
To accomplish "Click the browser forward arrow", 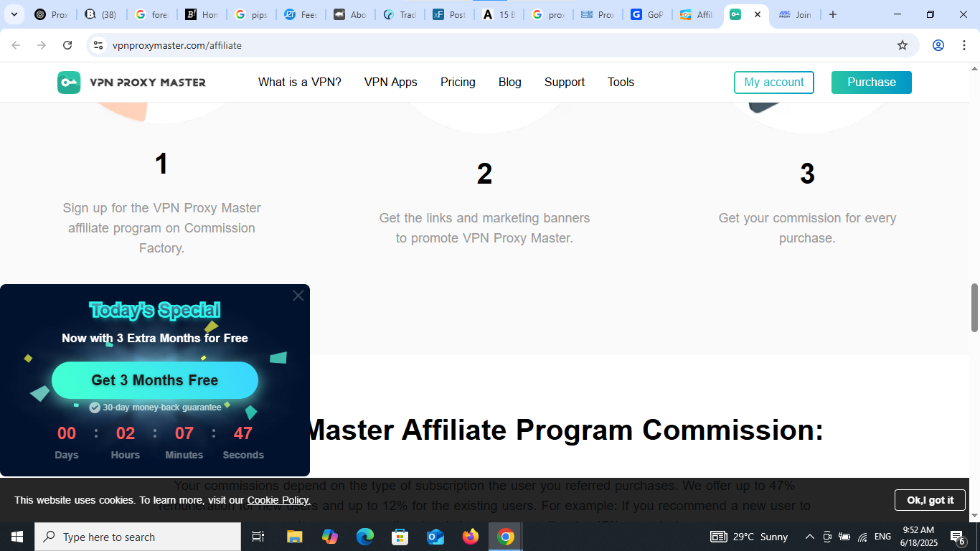I will click(42, 45).
